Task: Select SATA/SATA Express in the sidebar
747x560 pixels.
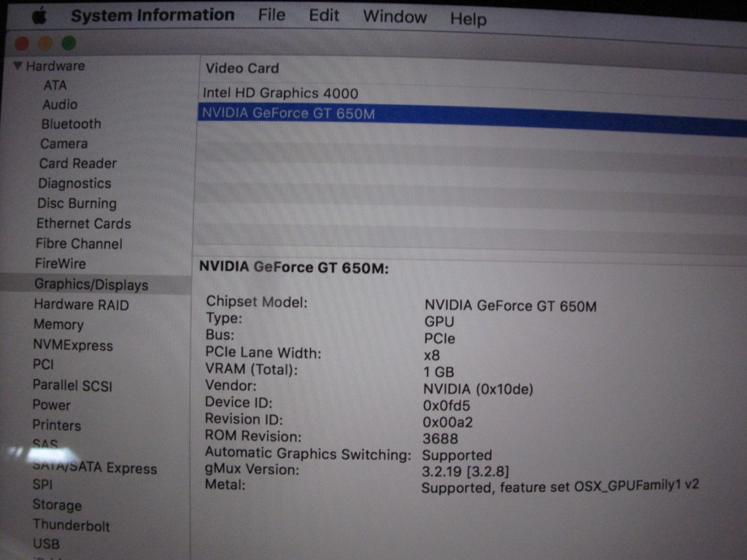Action: (94, 467)
